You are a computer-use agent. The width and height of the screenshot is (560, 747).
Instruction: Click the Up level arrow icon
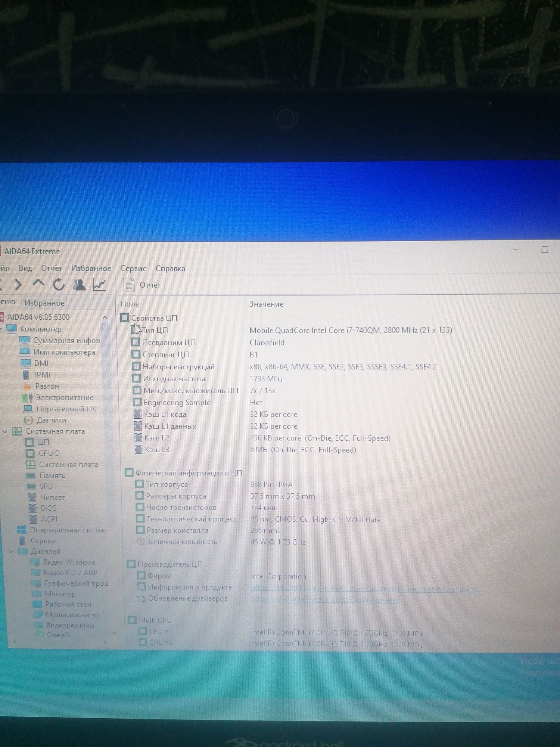pyautogui.click(x=38, y=284)
